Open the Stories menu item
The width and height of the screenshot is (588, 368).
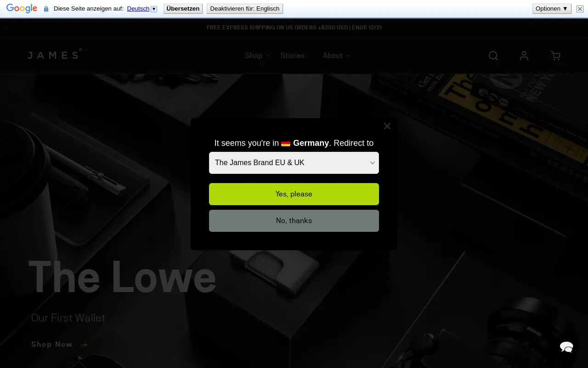click(293, 56)
